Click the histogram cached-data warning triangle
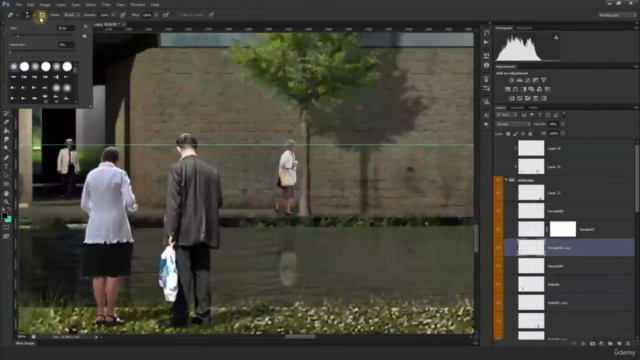 pyautogui.click(x=556, y=38)
